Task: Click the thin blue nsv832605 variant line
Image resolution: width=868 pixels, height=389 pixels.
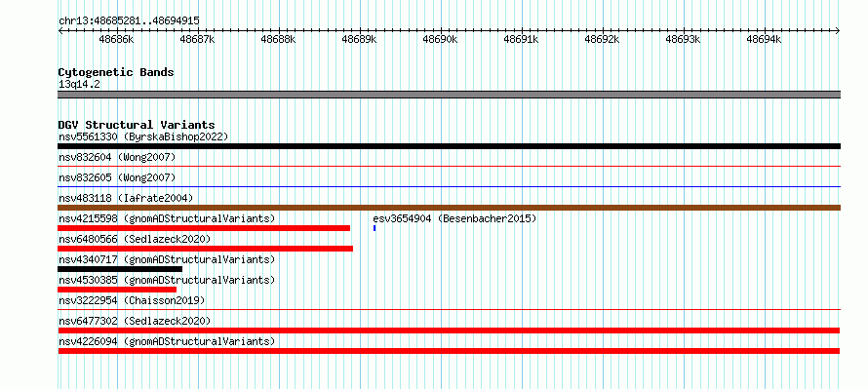Action: (x=449, y=186)
